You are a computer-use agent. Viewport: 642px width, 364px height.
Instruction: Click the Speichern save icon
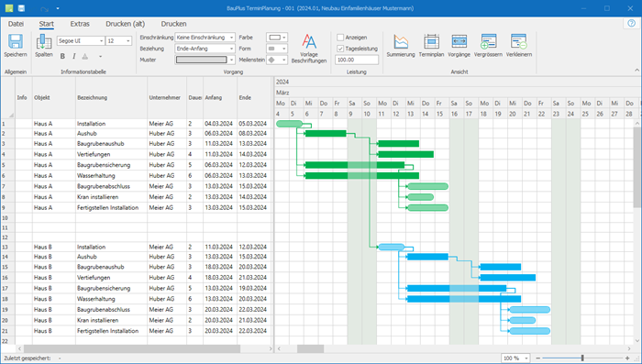click(16, 42)
